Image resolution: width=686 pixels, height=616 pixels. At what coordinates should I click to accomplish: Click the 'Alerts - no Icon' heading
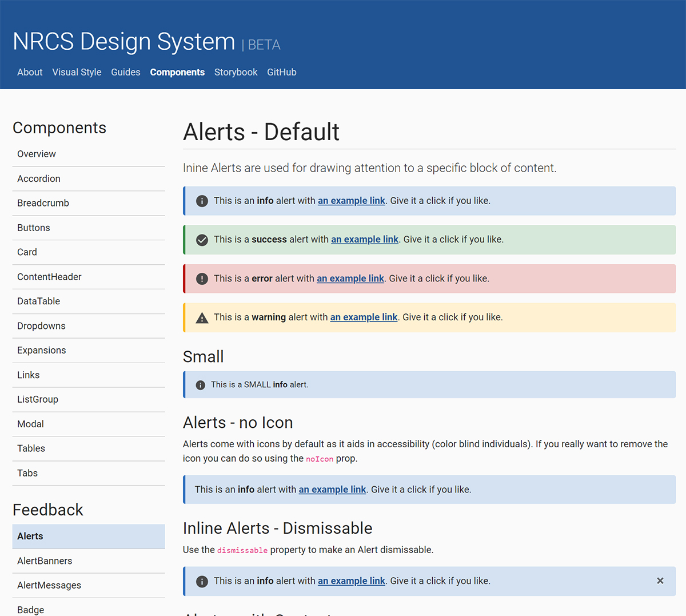click(x=238, y=423)
